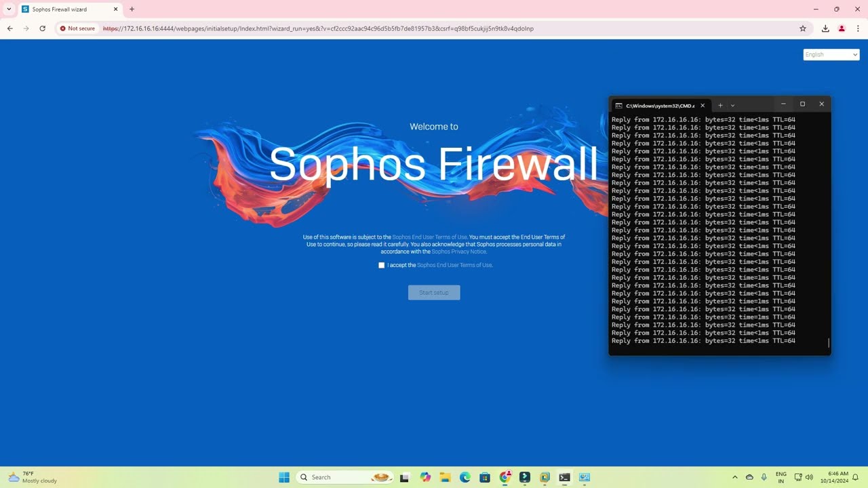Launch Copilot from the taskbar
The image size is (868, 488).
425,477
